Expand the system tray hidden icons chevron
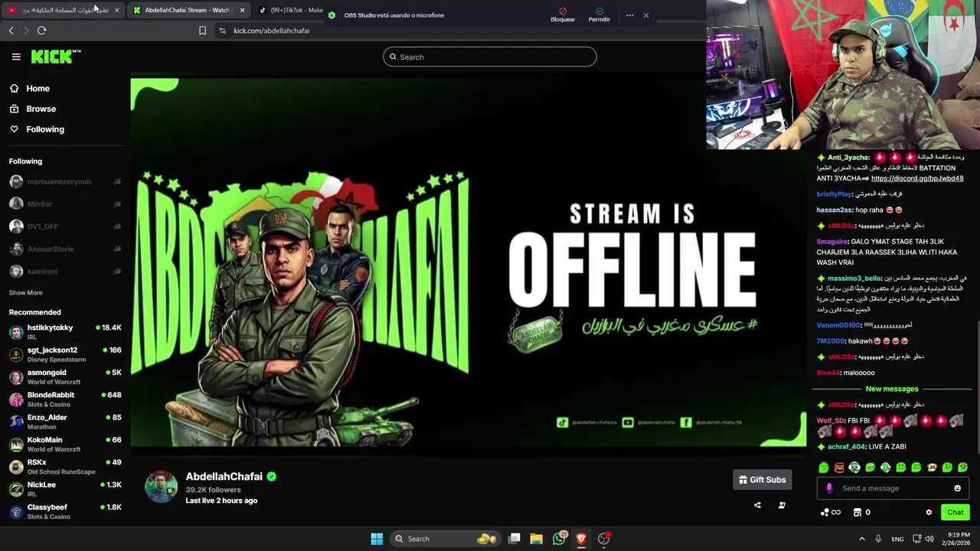 (861, 539)
